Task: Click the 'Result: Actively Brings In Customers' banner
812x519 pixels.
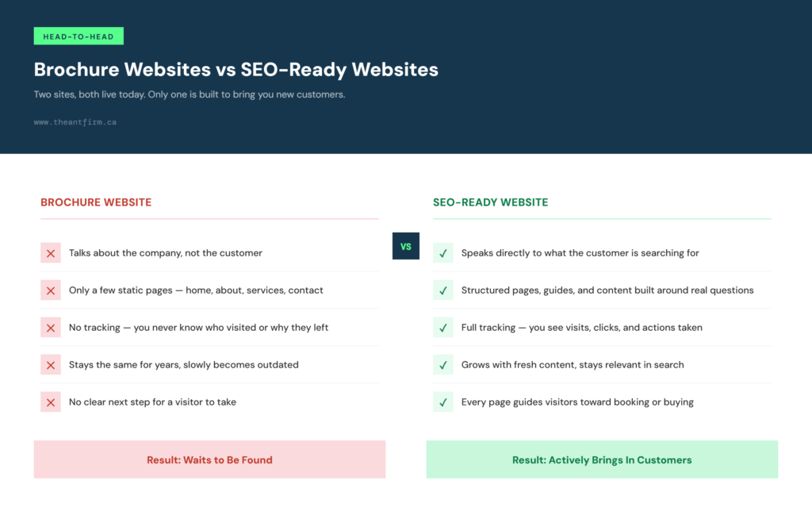Action: [603, 460]
